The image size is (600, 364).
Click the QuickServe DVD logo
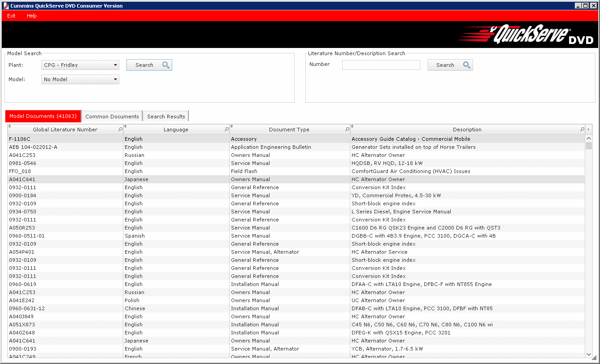(x=526, y=35)
